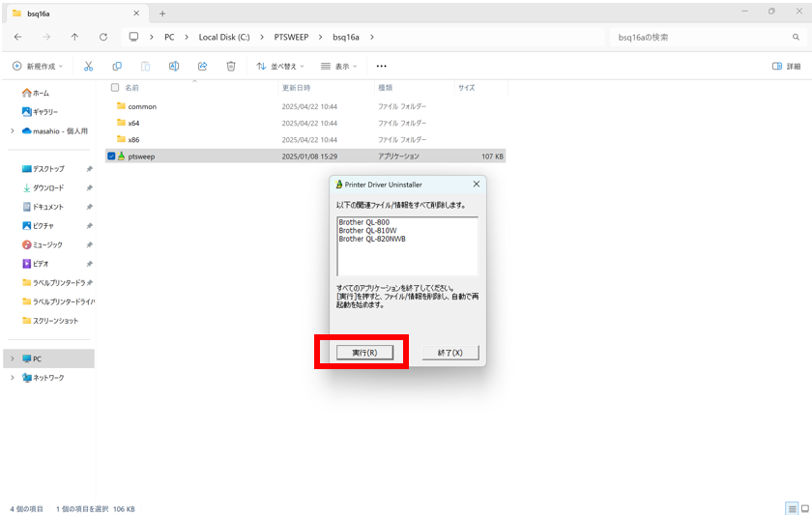The width and height of the screenshot is (812, 515).
Task: Open Pictures in quick access
Action: click(x=39, y=226)
